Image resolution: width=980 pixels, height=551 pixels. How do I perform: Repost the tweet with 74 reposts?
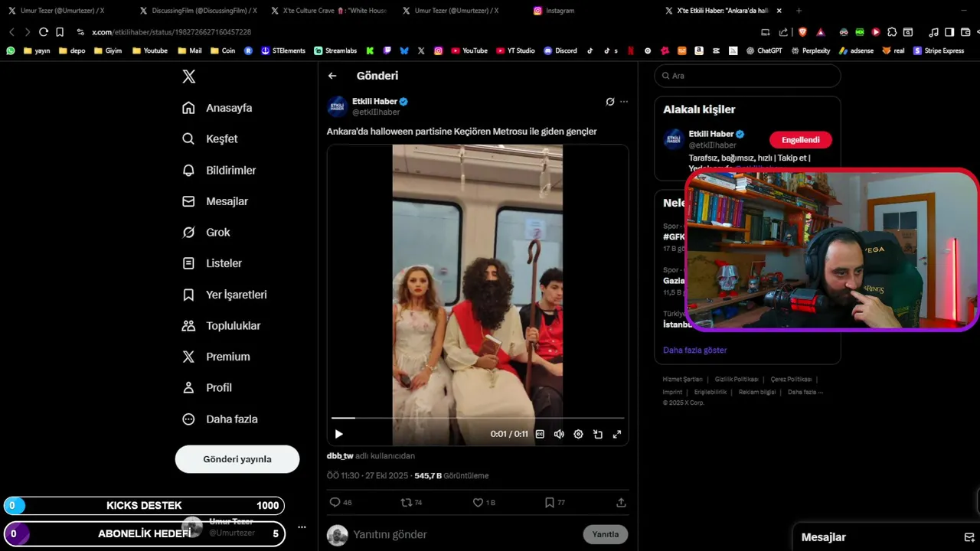[412, 503]
